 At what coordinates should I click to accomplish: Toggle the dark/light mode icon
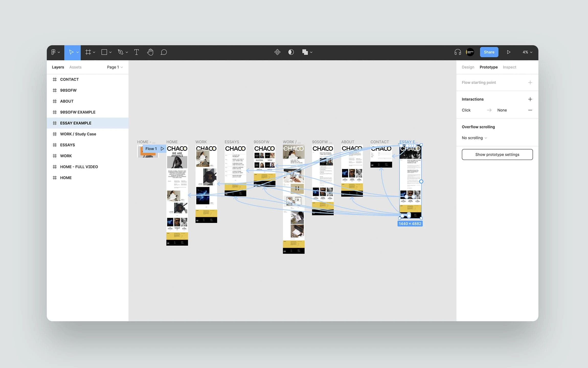click(291, 52)
